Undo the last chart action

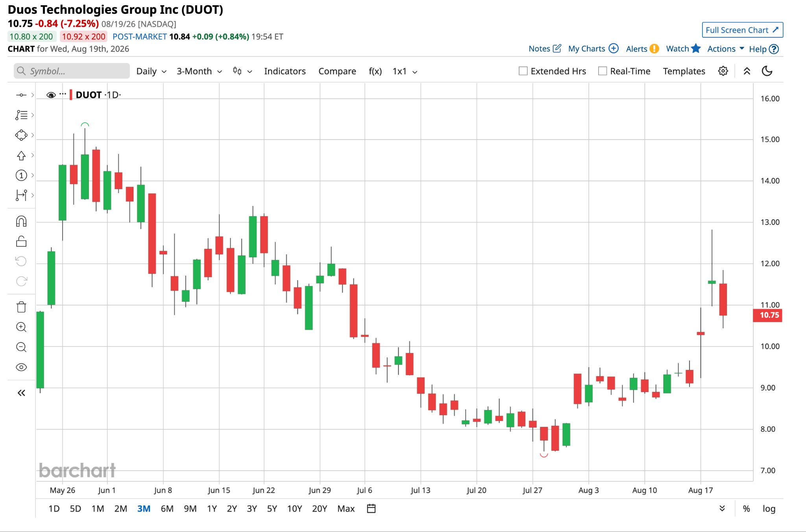pos(21,261)
